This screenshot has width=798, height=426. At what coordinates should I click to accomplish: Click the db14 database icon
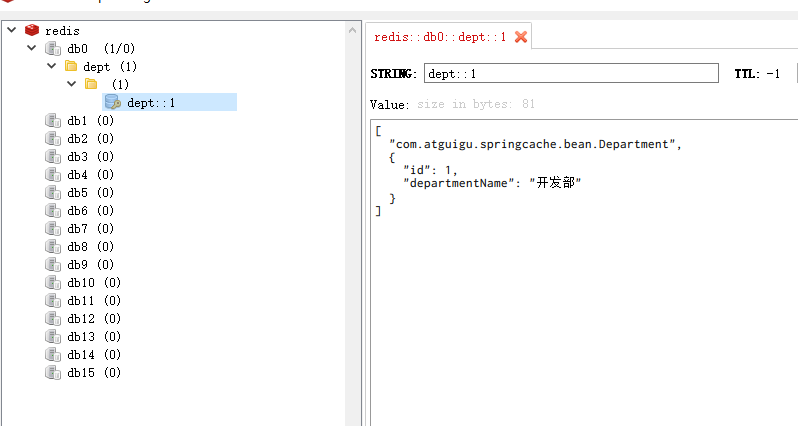coord(53,354)
